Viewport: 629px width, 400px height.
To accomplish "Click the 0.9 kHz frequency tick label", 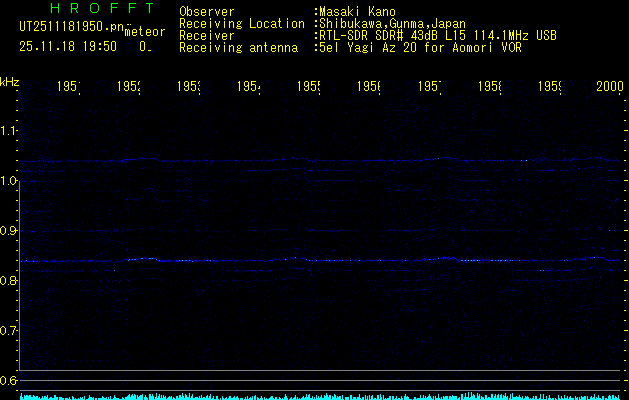I will point(9,231).
